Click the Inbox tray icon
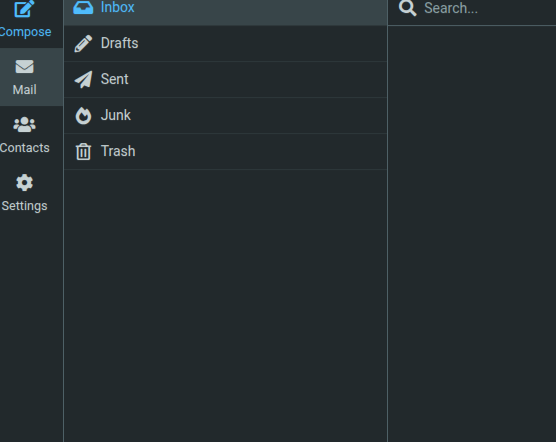The height and width of the screenshot is (442, 556). pyautogui.click(x=83, y=7)
